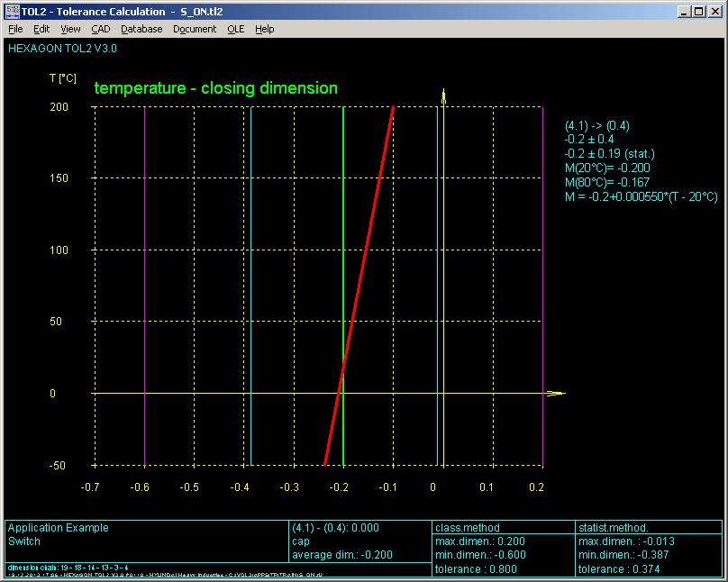This screenshot has height=582, width=728.
Task: Click the M(20°C)= -0.200 text line
Action: pyautogui.click(x=607, y=168)
